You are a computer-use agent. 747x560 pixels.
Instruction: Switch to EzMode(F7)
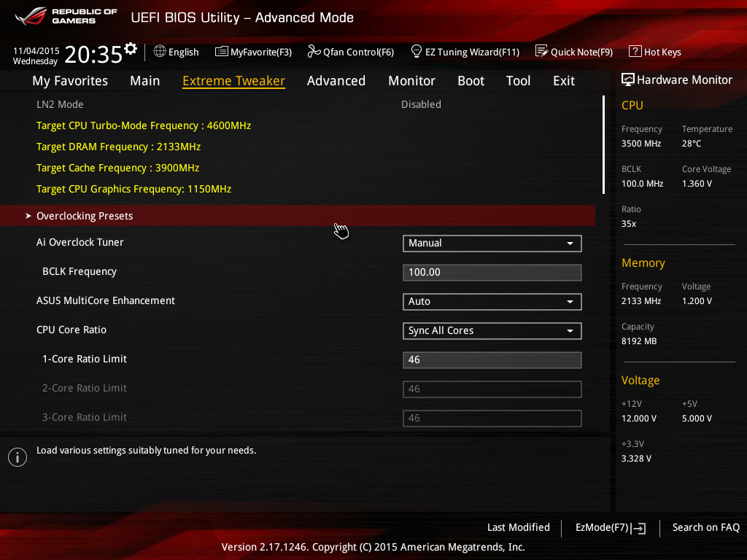[x=602, y=528]
